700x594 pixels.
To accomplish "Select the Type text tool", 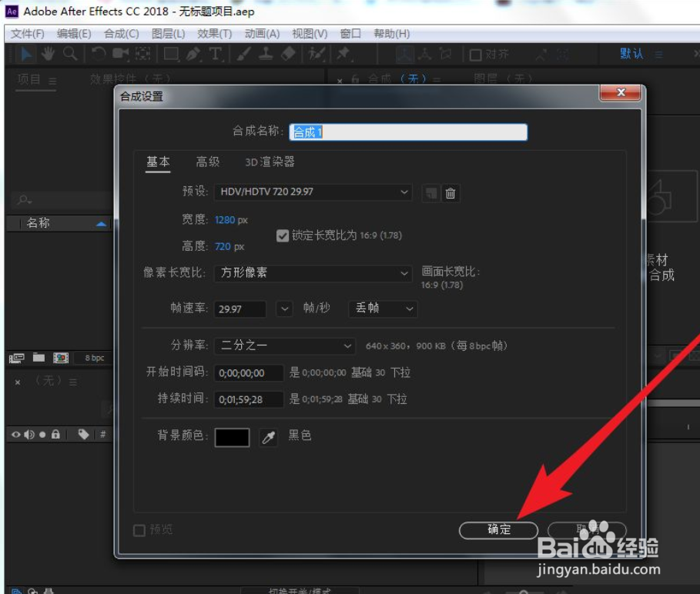I will (x=216, y=54).
